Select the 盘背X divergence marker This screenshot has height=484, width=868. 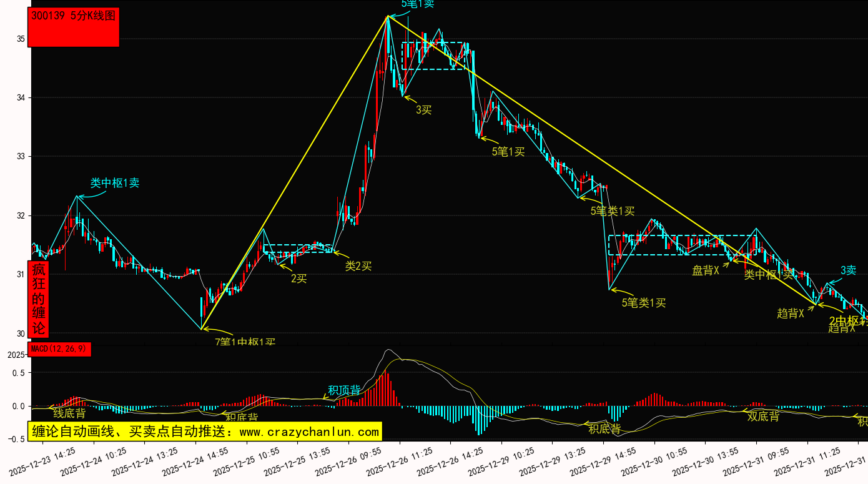pyautogui.click(x=706, y=270)
